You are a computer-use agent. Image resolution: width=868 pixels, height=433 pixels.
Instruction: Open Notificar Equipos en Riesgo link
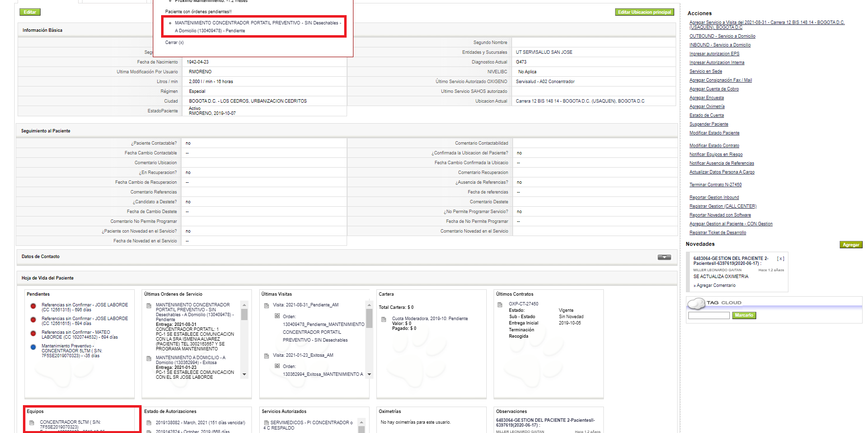tap(716, 154)
